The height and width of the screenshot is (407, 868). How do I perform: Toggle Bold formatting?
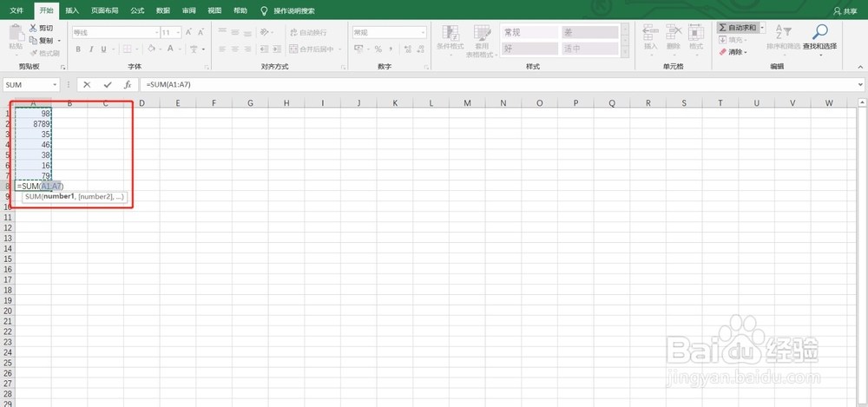point(78,49)
